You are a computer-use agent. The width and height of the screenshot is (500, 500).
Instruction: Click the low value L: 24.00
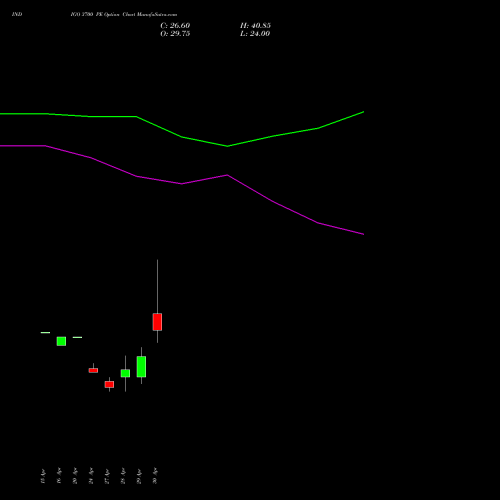255,34
